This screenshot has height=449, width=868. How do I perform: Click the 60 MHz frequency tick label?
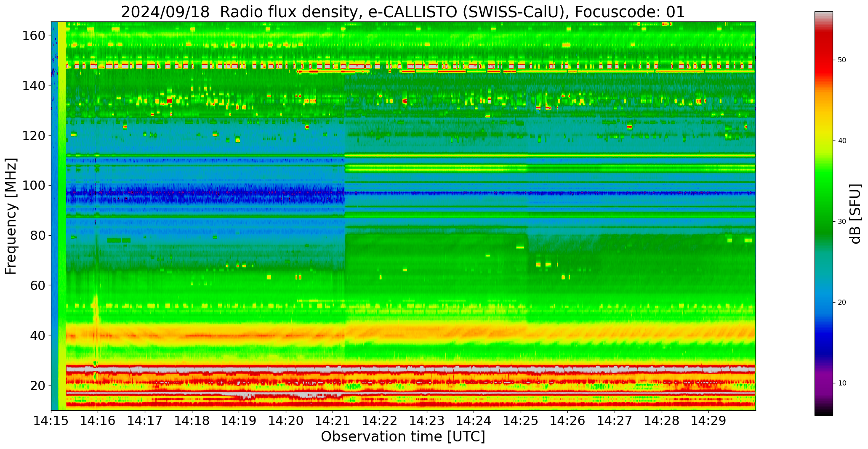pos(37,285)
